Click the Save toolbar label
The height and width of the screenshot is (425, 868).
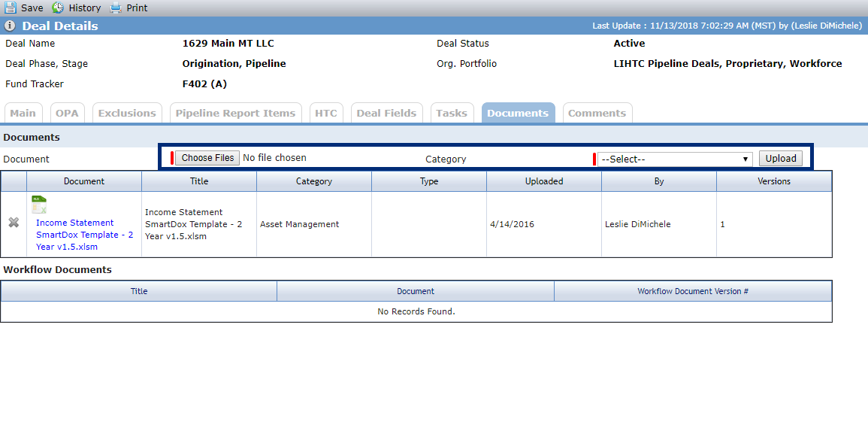[32, 8]
